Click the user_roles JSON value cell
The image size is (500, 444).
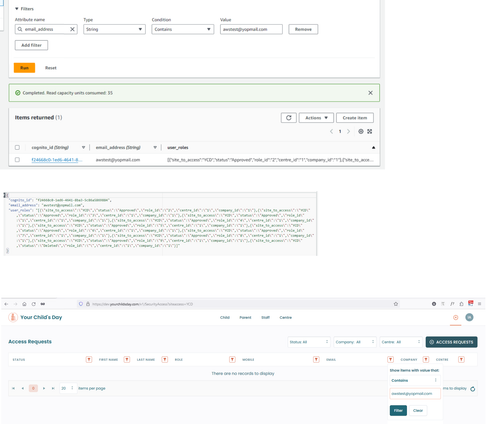pyautogui.click(x=270, y=160)
